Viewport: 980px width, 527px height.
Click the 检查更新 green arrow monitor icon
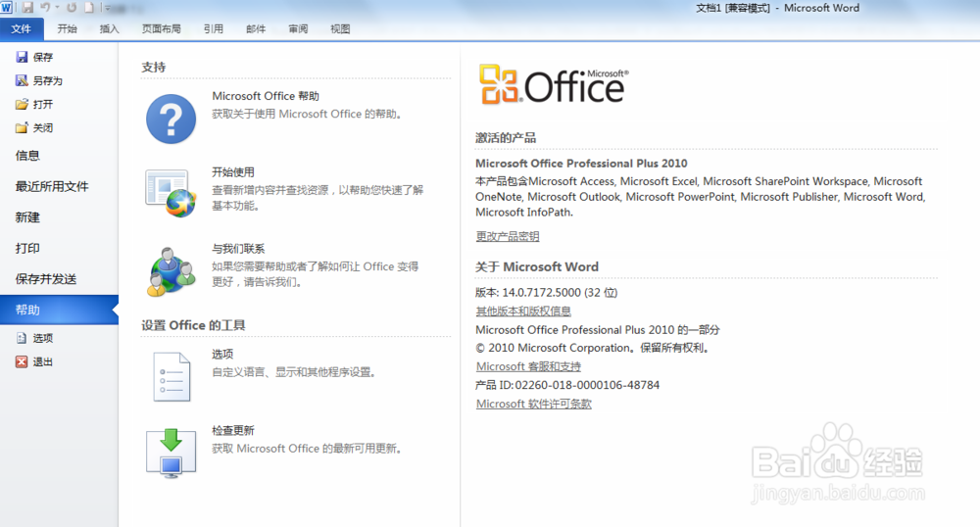click(171, 454)
